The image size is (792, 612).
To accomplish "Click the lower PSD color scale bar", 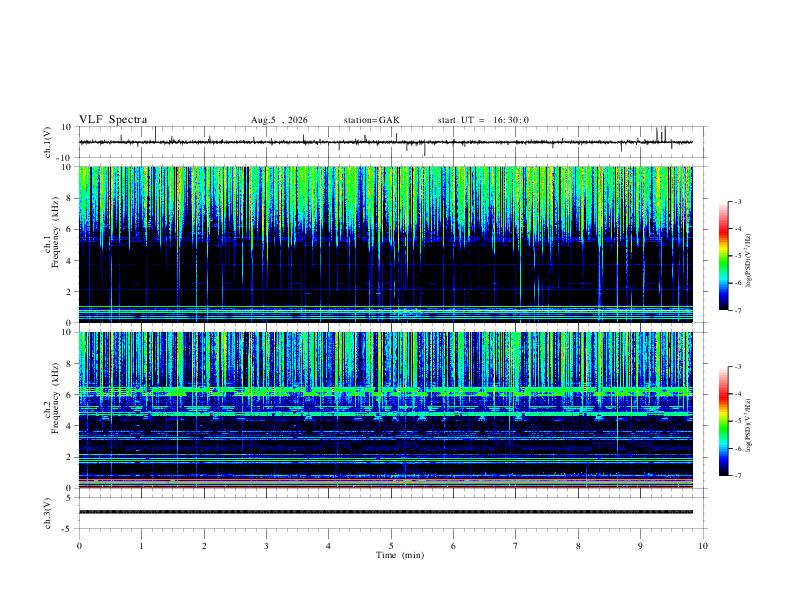I will [x=723, y=421].
